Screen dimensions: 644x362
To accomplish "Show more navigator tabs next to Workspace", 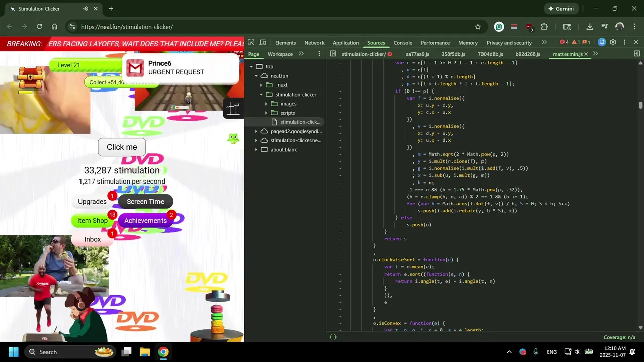I will point(301,54).
